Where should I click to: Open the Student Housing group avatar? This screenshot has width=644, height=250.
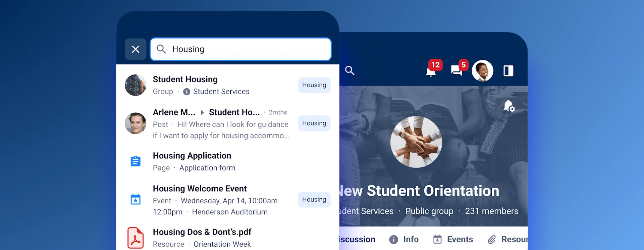(136, 85)
